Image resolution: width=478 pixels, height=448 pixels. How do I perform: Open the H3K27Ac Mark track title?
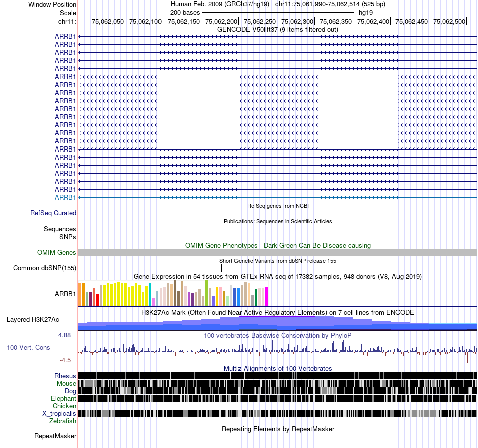(x=277, y=313)
